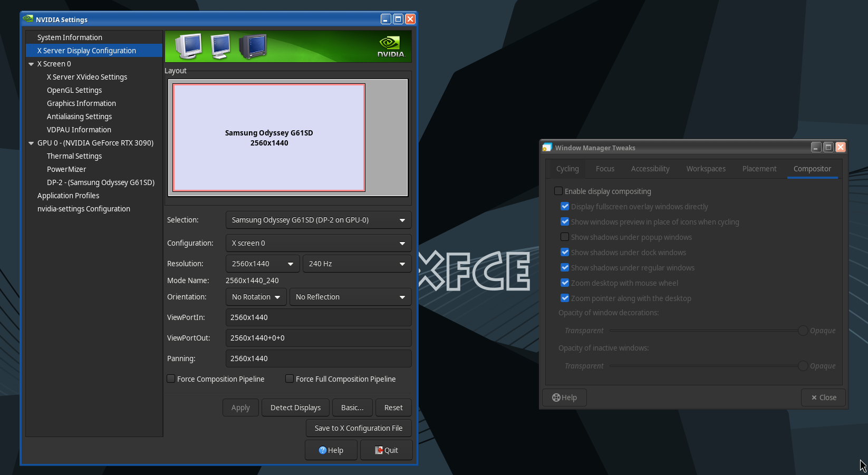This screenshot has height=475, width=868.
Task: Click the Reset button
Action: click(x=393, y=408)
